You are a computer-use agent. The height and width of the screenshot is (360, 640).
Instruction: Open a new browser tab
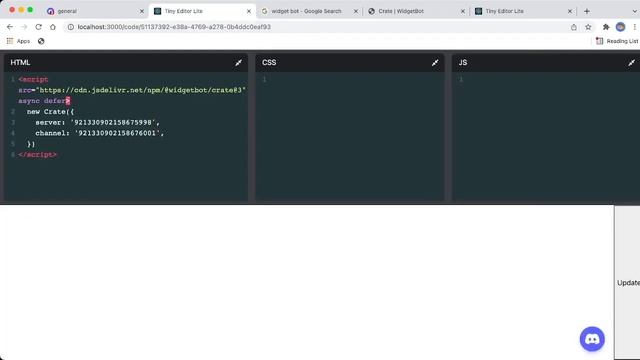pyautogui.click(x=587, y=11)
